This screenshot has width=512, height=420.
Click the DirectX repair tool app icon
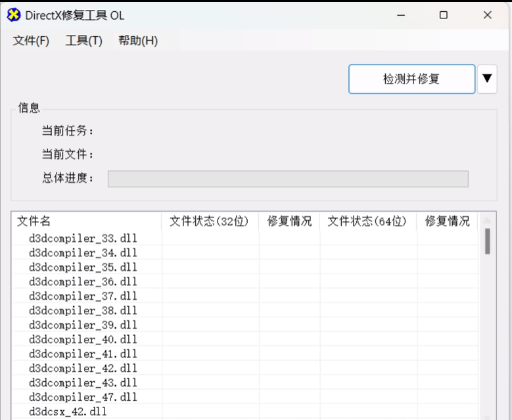[14, 15]
